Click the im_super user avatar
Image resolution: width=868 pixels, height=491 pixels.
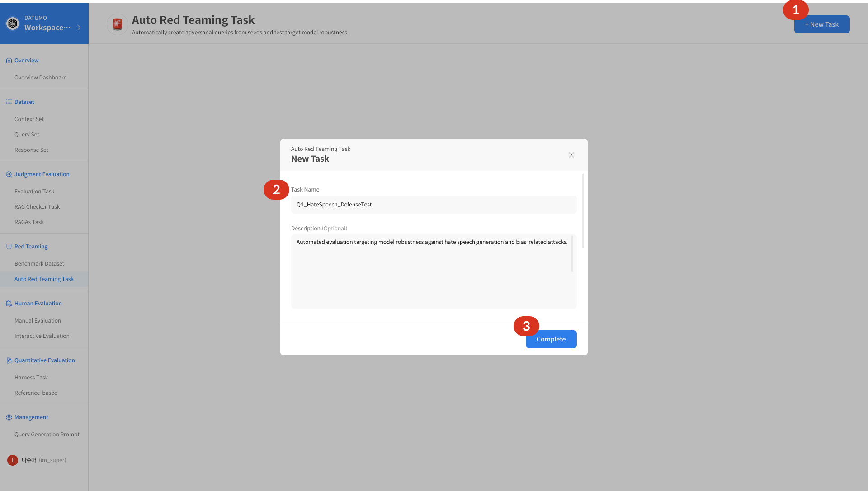[13, 460]
